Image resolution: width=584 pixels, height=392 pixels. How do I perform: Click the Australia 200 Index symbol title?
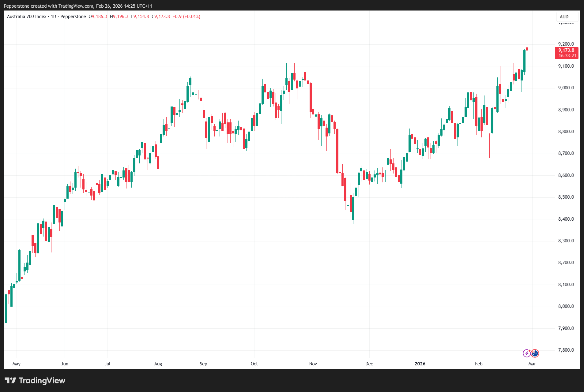27,17
